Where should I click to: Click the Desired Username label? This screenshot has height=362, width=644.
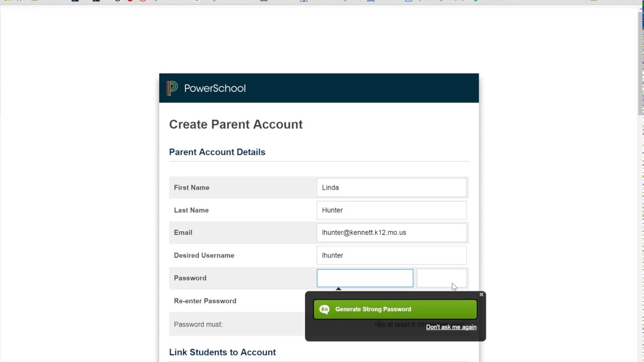(x=204, y=255)
